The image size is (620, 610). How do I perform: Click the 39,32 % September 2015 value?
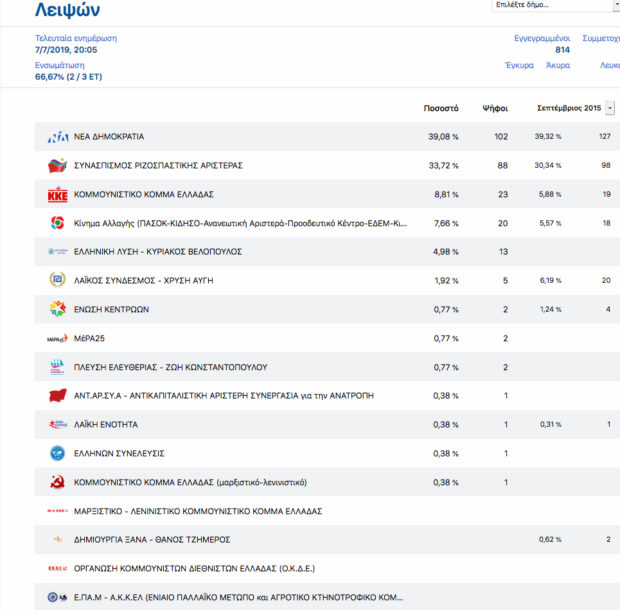pos(548,136)
